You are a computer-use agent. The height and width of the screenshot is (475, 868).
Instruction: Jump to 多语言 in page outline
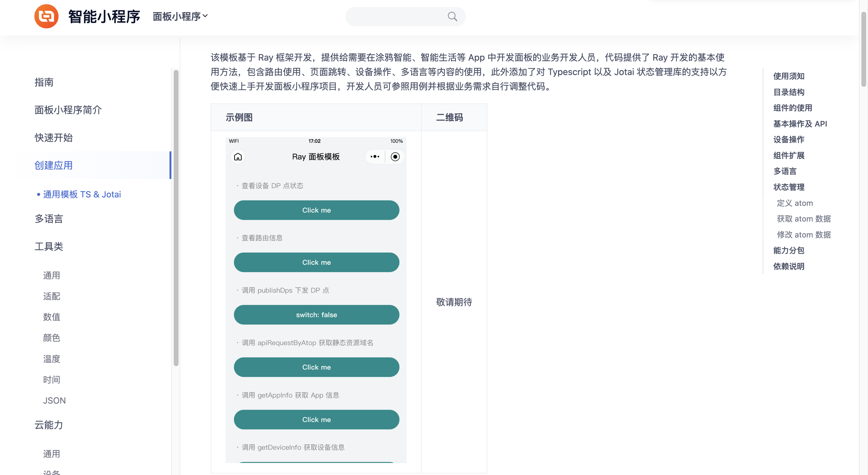pyautogui.click(x=785, y=171)
